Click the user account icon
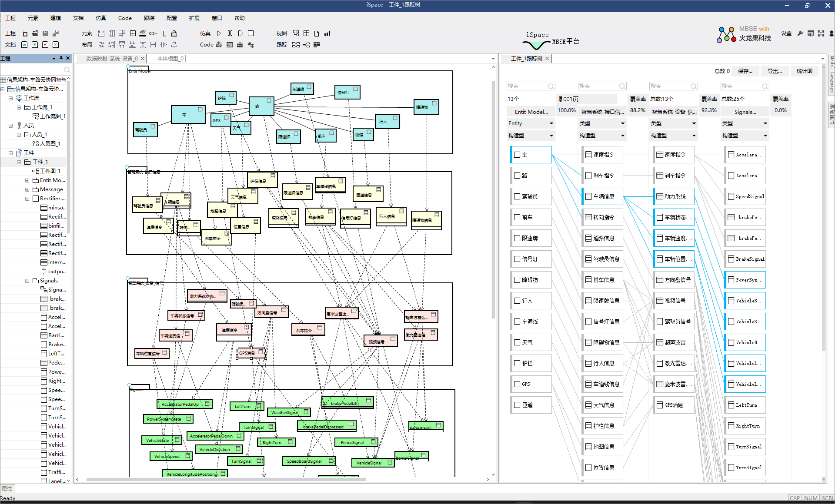The height and width of the screenshot is (504, 835). point(831,33)
